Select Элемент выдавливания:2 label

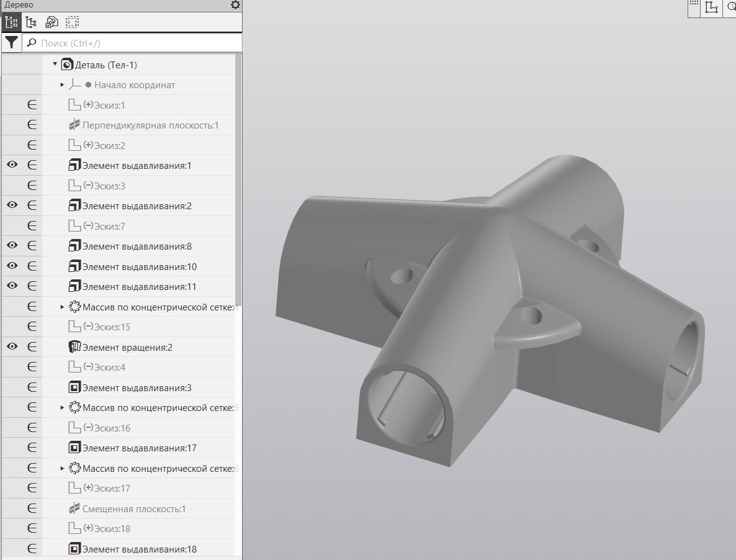[137, 206]
